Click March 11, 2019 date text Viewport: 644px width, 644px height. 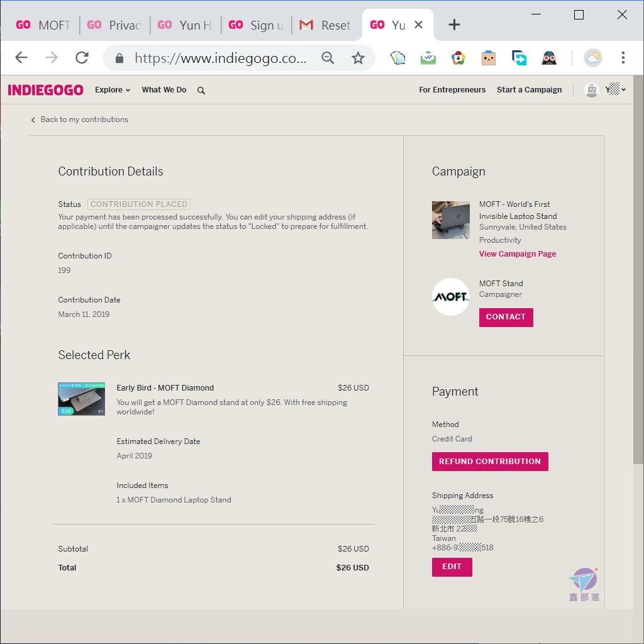pyautogui.click(x=84, y=314)
